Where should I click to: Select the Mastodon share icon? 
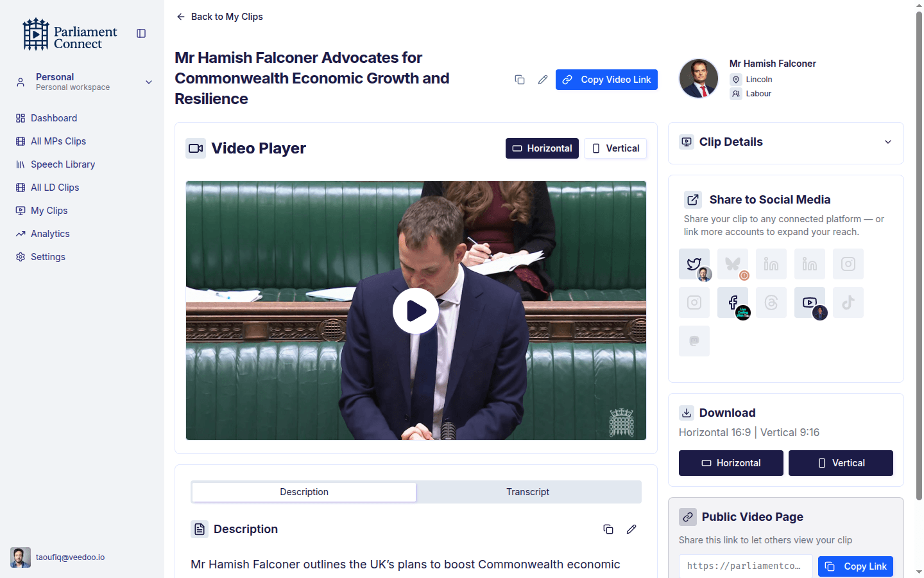(694, 341)
